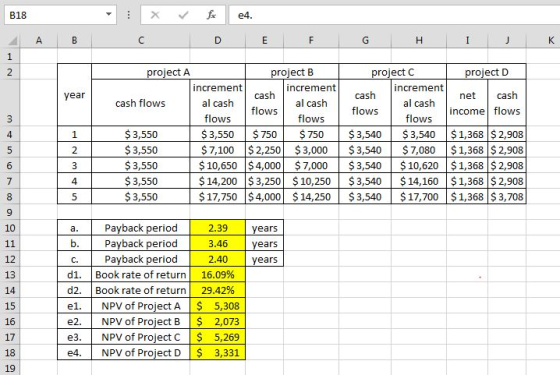Image resolution: width=560 pixels, height=375 pixels.
Task: Click the select-all triangle at grid corner
Action: tap(13, 41)
